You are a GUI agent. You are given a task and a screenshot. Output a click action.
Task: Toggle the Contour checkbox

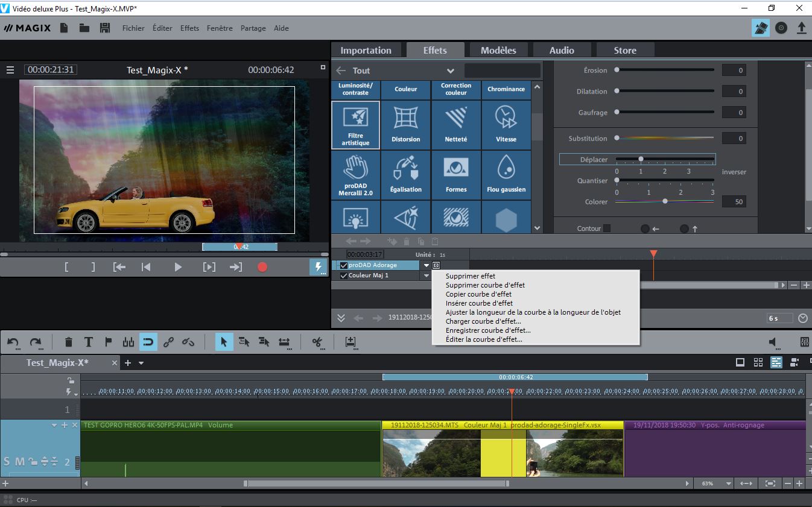coord(607,228)
